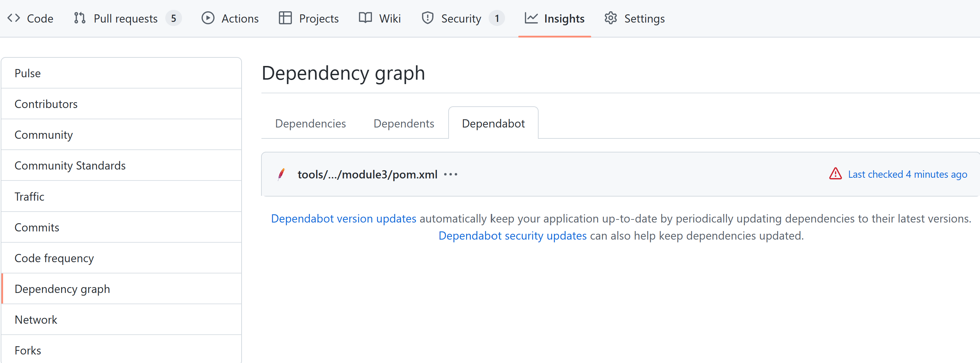Click the Code brackets icon
The height and width of the screenshot is (363, 980).
[14, 18]
